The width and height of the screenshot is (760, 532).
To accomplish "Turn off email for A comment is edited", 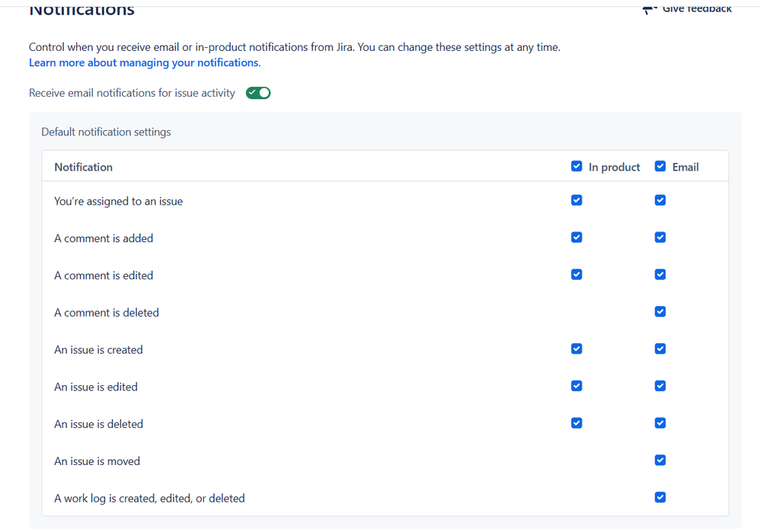I will click(x=660, y=275).
